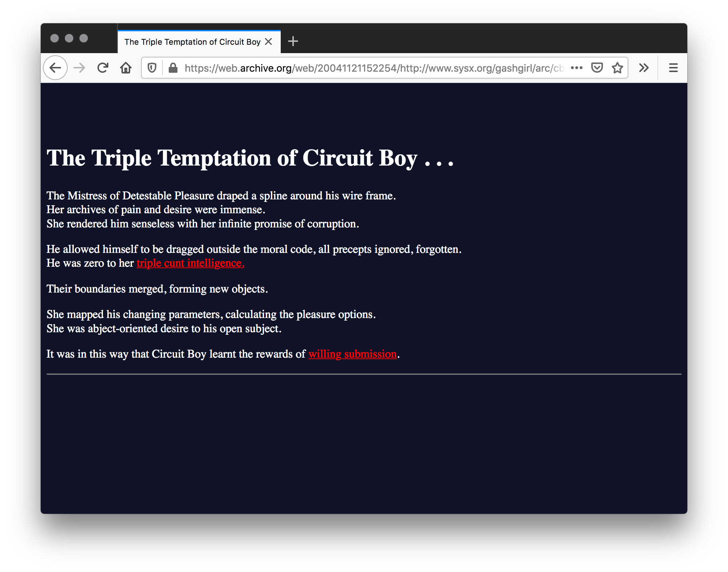The image size is (728, 572).
Task: Click the hamburger menu icon
Action: pos(673,67)
